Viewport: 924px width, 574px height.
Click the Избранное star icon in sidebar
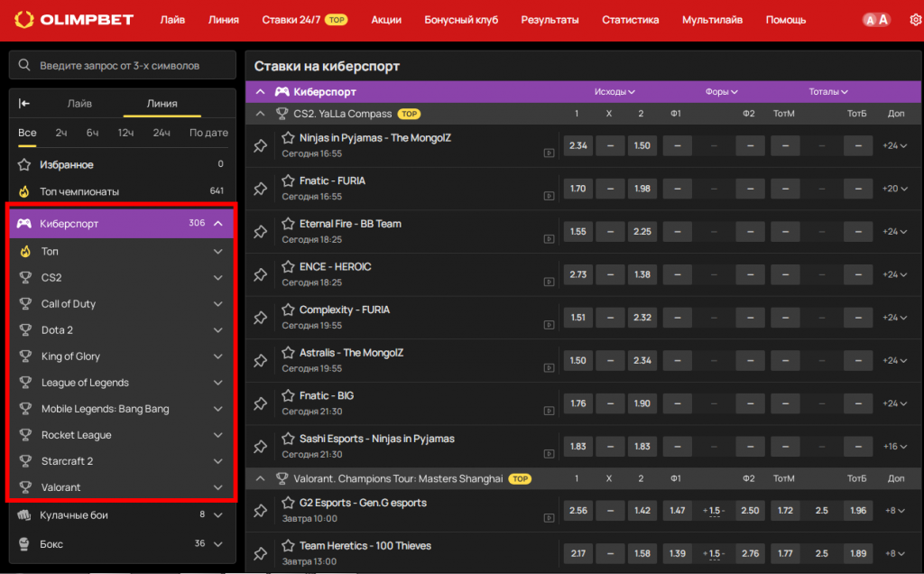pyautogui.click(x=24, y=164)
